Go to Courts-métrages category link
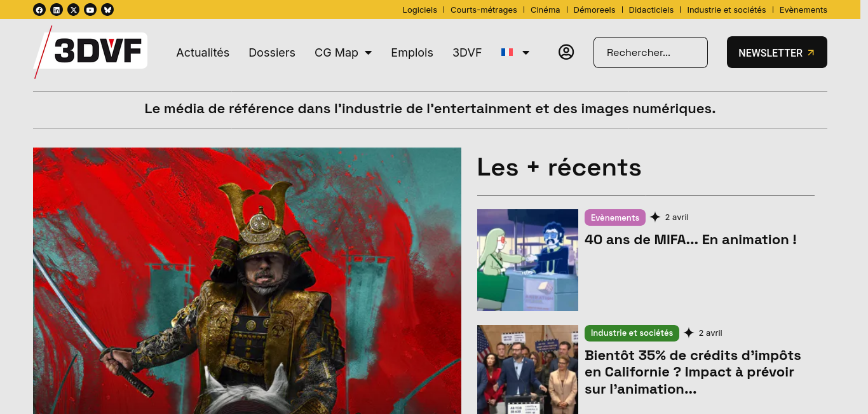This screenshot has width=868, height=414. [x=482, y=10]
